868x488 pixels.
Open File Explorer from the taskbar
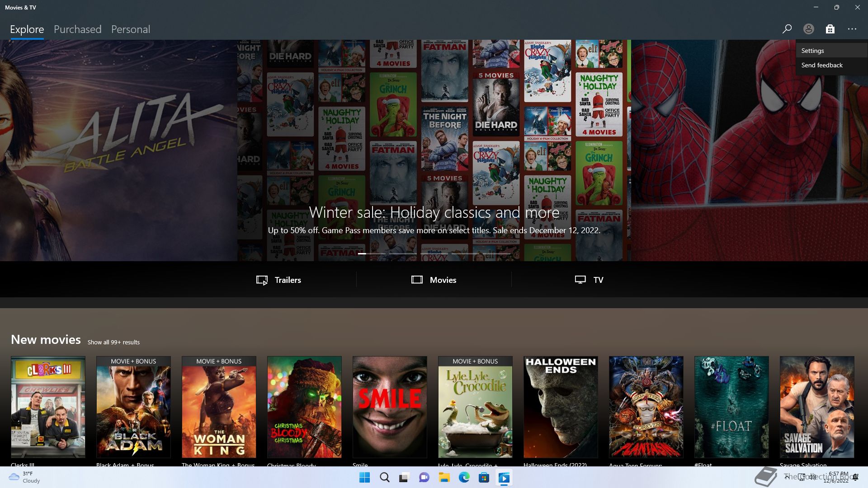point(444,478)
